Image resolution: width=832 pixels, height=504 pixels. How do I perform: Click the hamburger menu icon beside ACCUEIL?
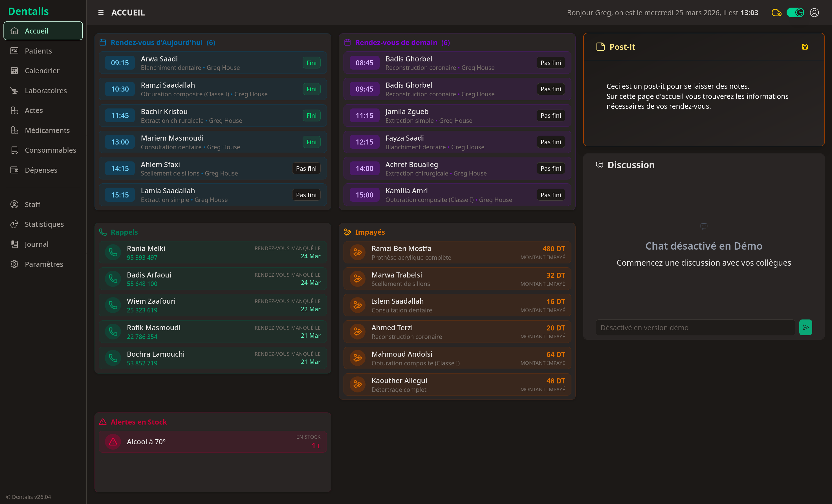101,12
